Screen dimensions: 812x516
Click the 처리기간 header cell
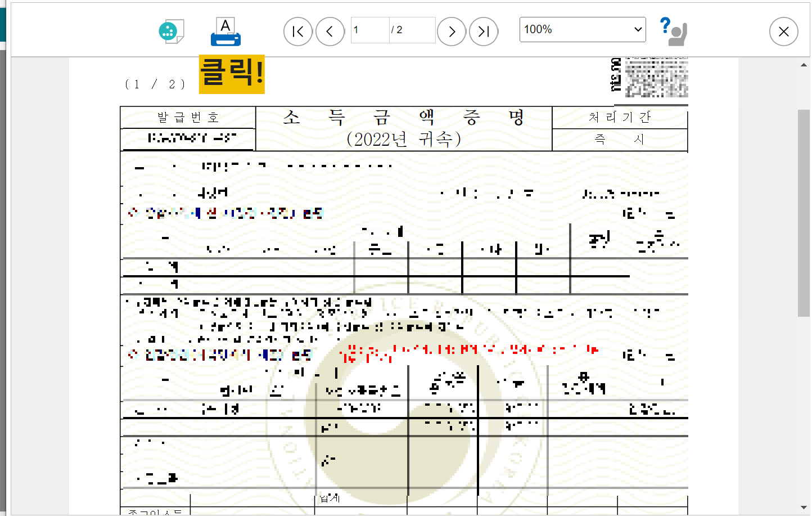point(620,118)
